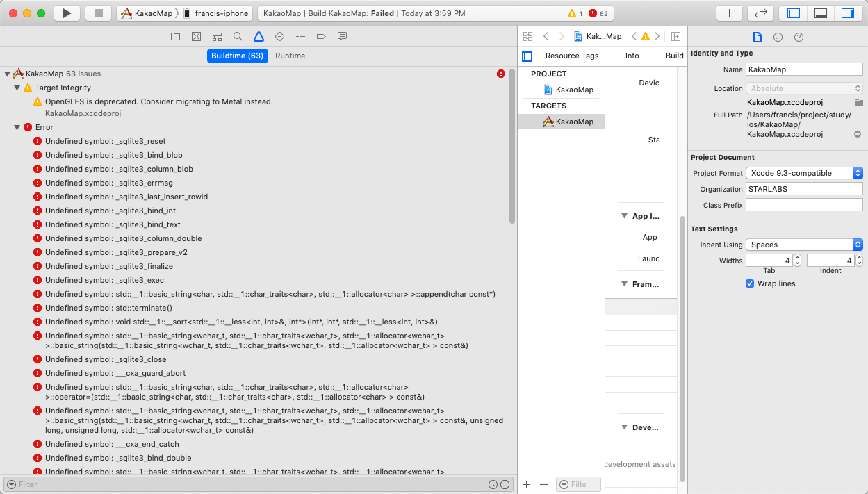Click the project Name field
This screenshot has width=868, height=494.
(x=804, y=69)
